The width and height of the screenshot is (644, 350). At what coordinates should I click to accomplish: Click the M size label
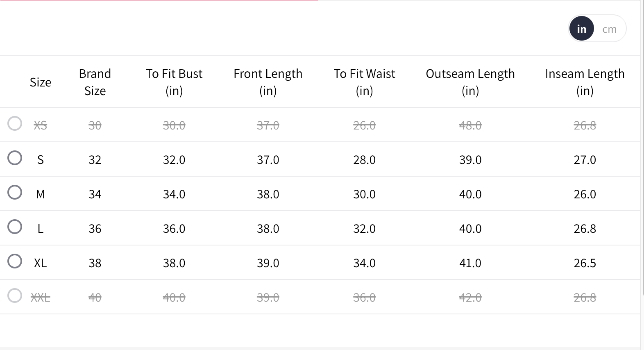click(41, 194)
